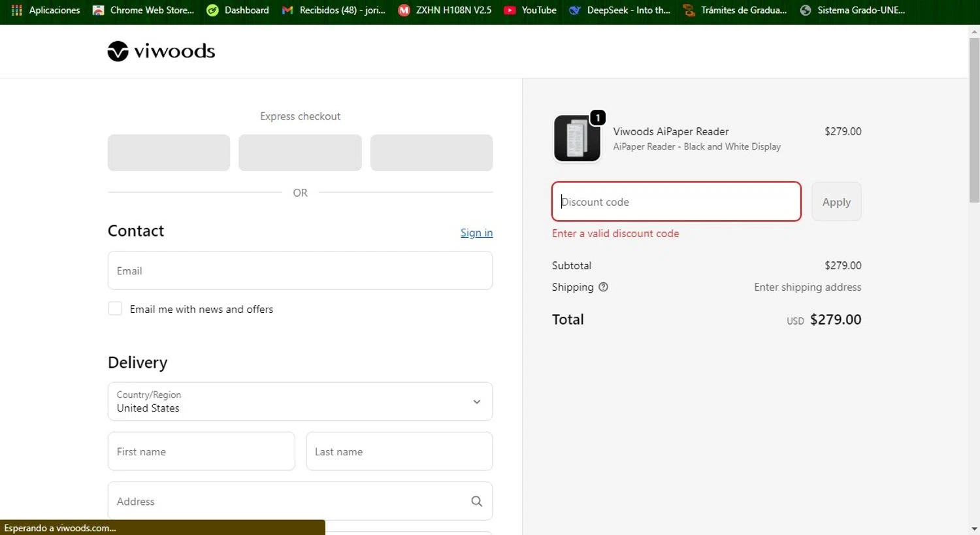The image size is (980, 535).
Task: Click 'AiPaper Reader - Black and White Display' text
Action: coord(696,146)
